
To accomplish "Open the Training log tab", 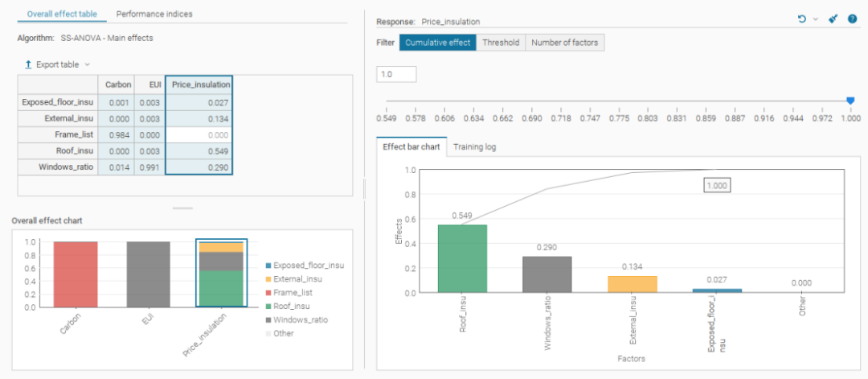I will (x=474, y=147).
